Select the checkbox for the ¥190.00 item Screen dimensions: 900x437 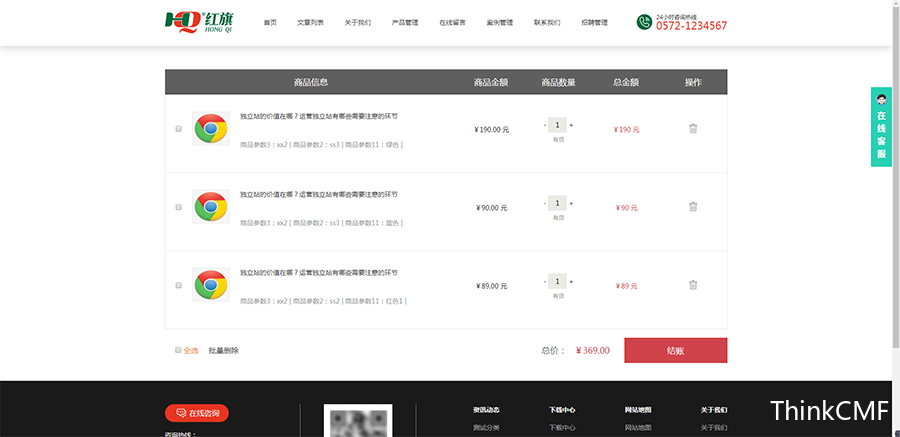pos(179,129)
